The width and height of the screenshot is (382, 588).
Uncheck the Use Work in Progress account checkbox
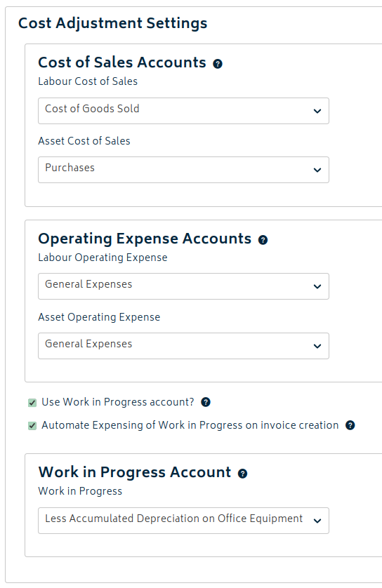(32, 403)
